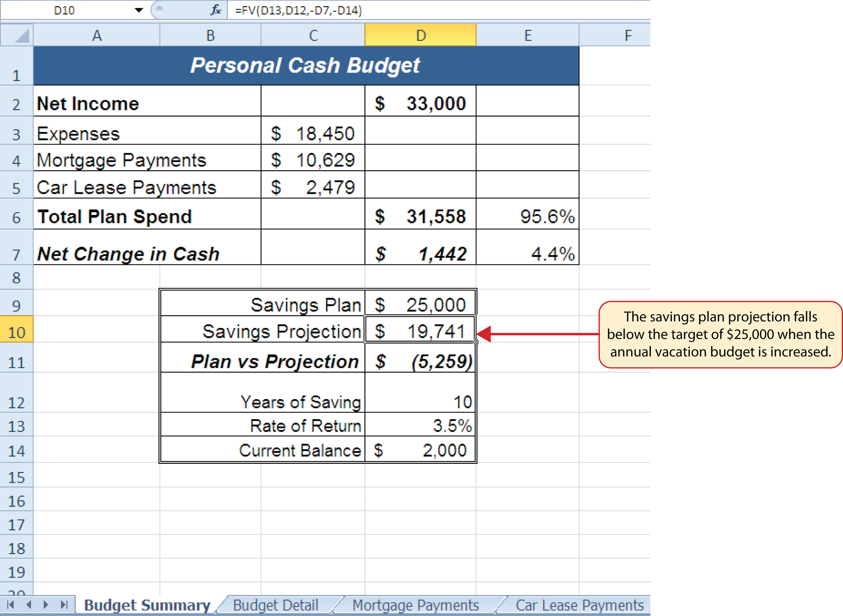Select column D header
This screenshot has width=843, height=616.
tap(420, 35)
